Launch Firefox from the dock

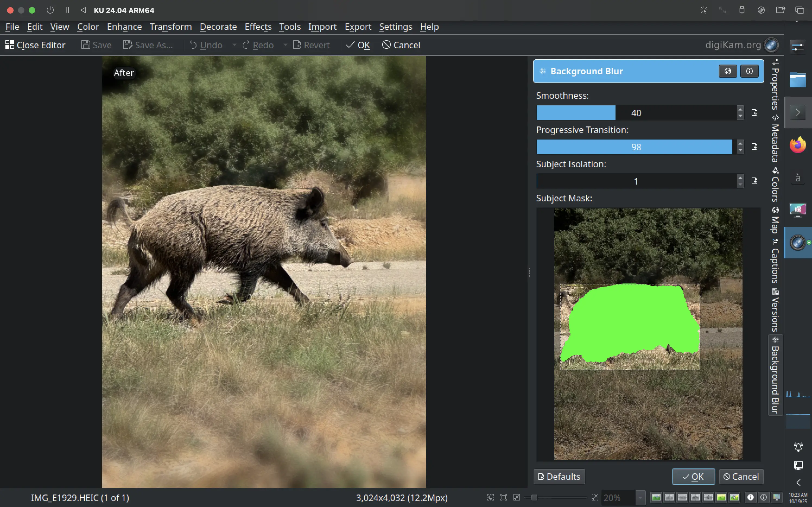[x=798, y=145]
